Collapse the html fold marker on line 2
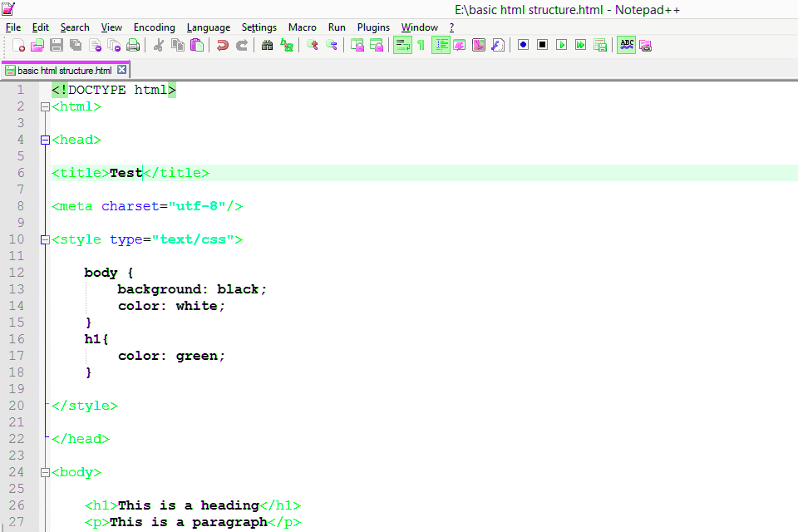 pos(45,107)
